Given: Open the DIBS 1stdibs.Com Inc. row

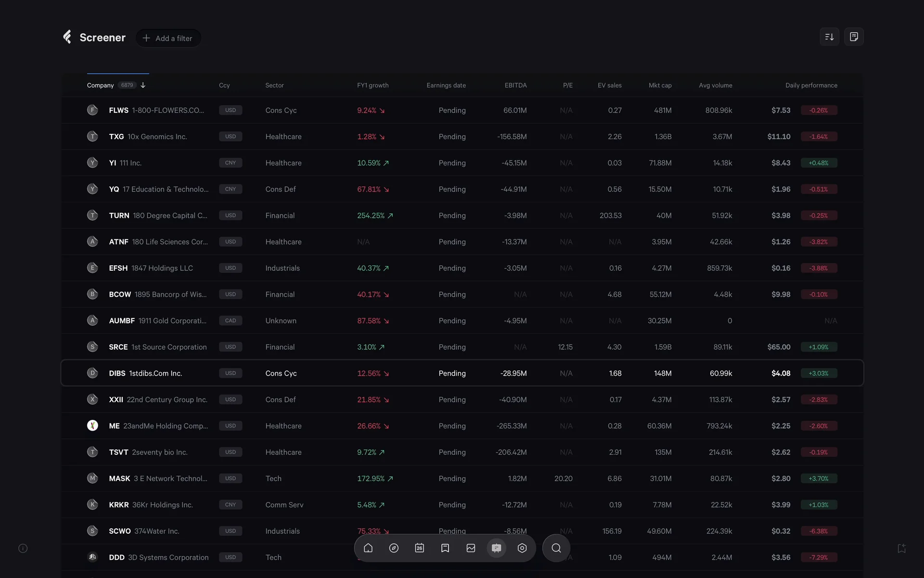Looking at the screenshot, I should (x=155, y=373).
